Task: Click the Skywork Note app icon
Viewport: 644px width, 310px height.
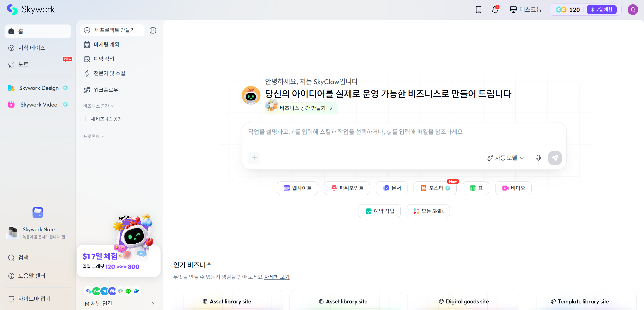Action: (x=38, y=213)
